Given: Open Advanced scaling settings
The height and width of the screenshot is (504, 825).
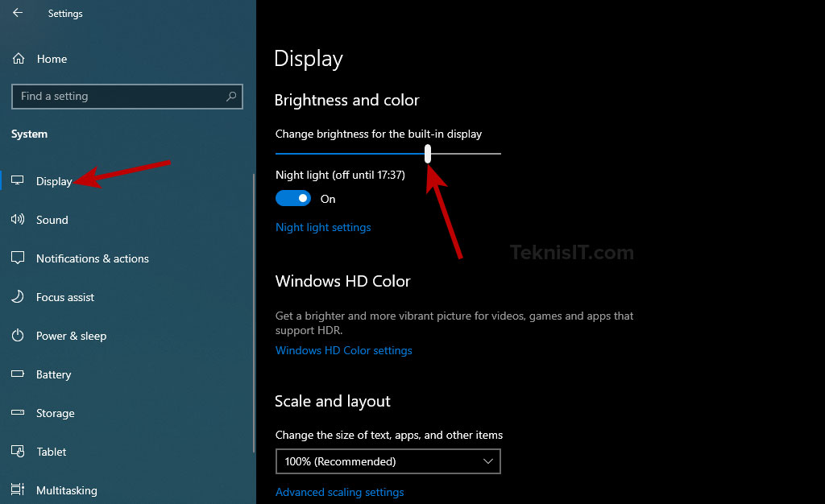Looking at the screenshot, I should pos(339,492).
